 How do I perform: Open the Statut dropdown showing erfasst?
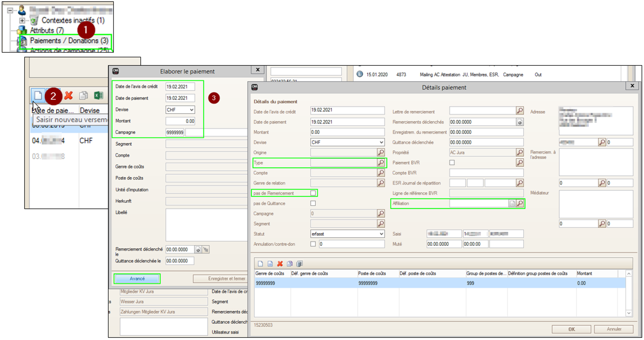click(347, 234)
